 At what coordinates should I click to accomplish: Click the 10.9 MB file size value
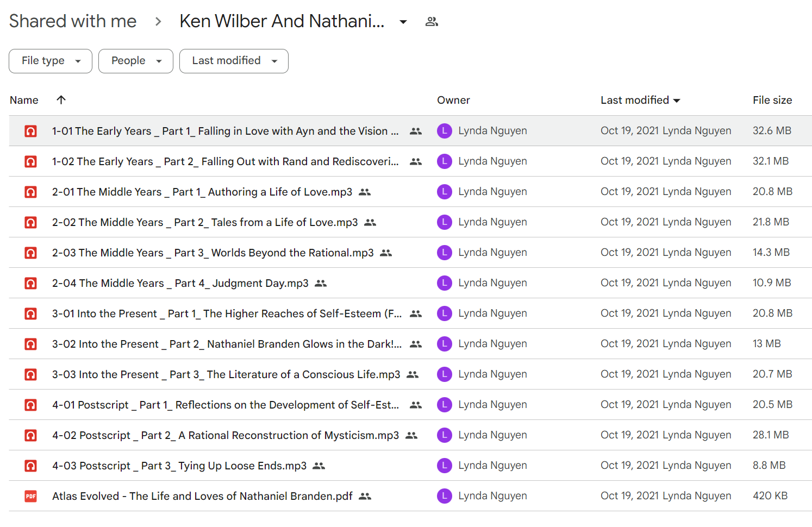pyautogui.click(x=772, y=283)
